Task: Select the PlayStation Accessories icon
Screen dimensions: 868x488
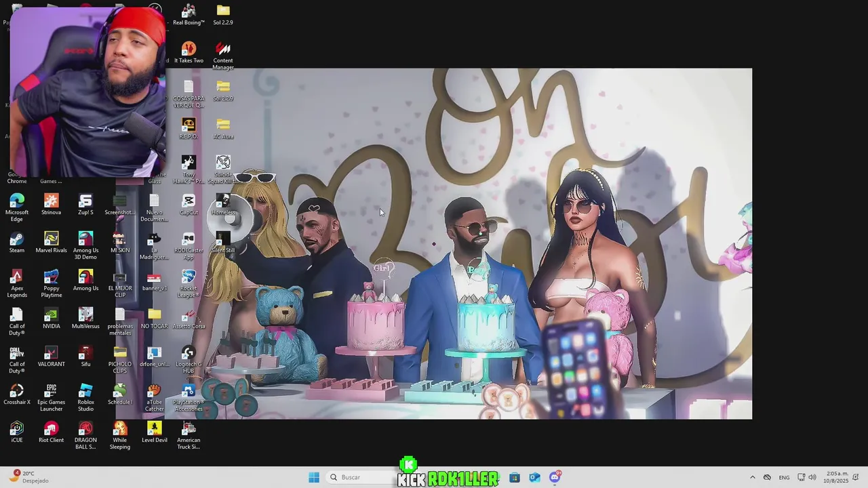Action: click(189, 396)
